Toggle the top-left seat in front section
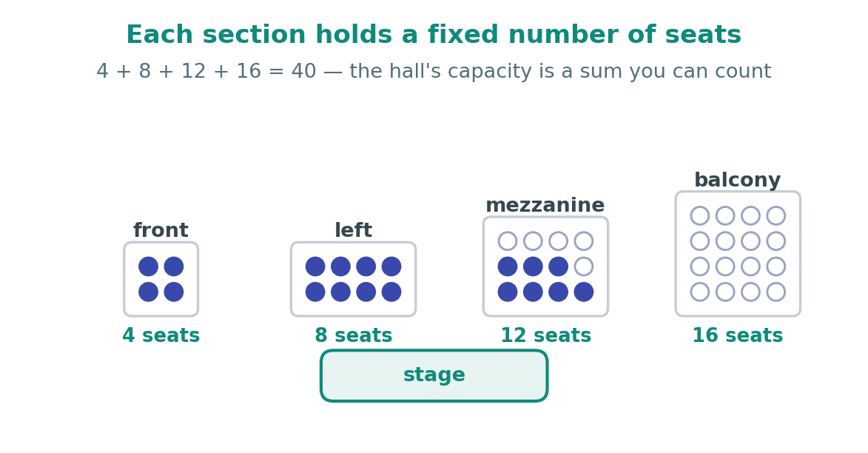 click(x=148, y=266)
